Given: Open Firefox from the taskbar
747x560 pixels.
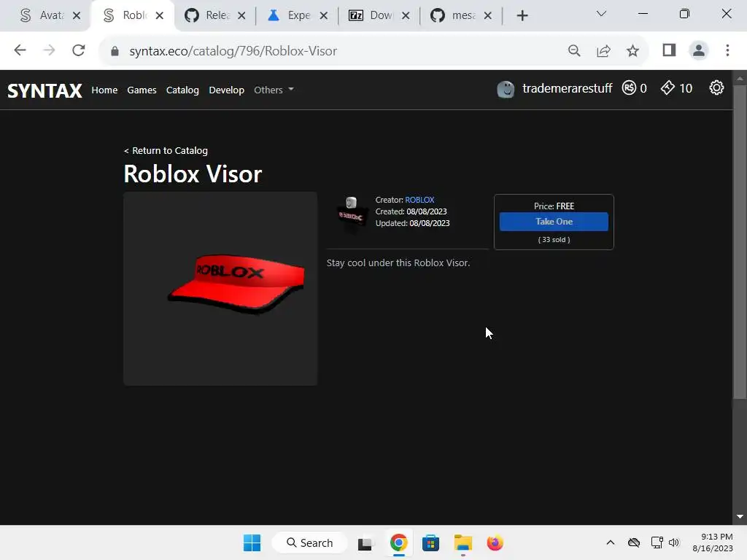Looking at the screenshot, I should pos(495,542).
